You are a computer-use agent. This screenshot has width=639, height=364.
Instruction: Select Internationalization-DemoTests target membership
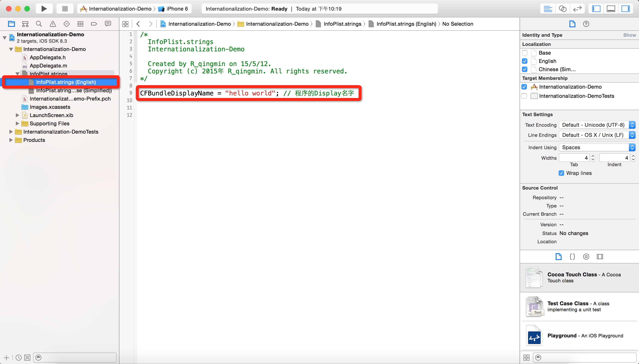click(525, 95)
